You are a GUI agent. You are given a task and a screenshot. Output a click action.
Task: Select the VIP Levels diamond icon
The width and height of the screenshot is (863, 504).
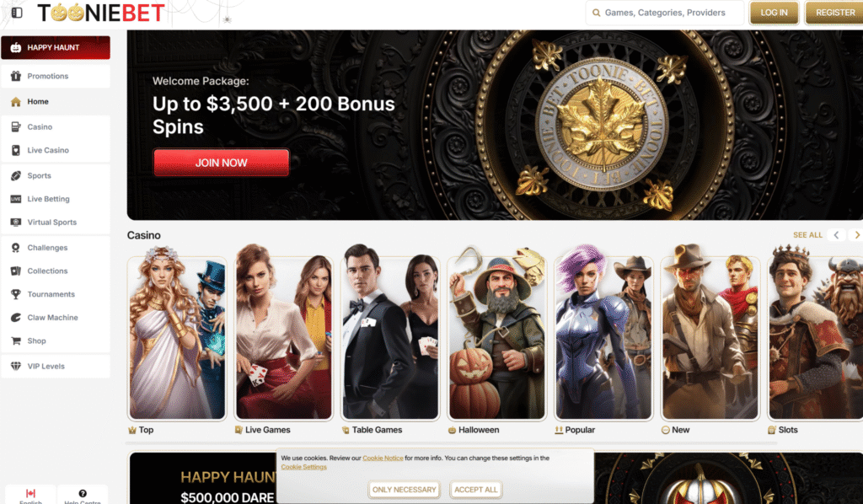pyautogui.click(x=16, y=366)
